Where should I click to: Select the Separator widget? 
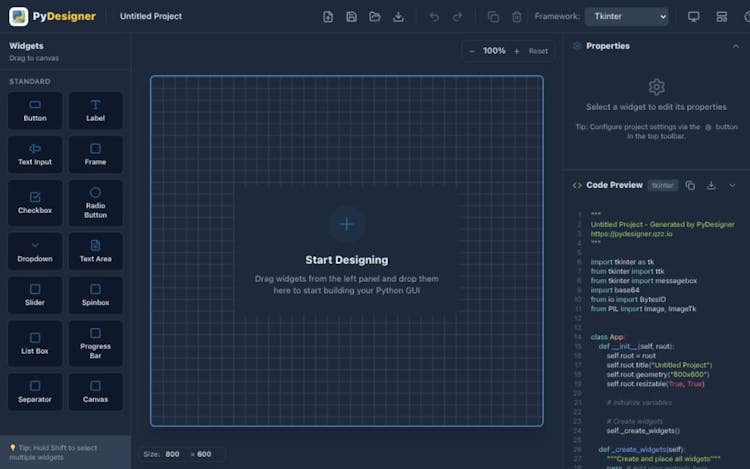point(35,392)
